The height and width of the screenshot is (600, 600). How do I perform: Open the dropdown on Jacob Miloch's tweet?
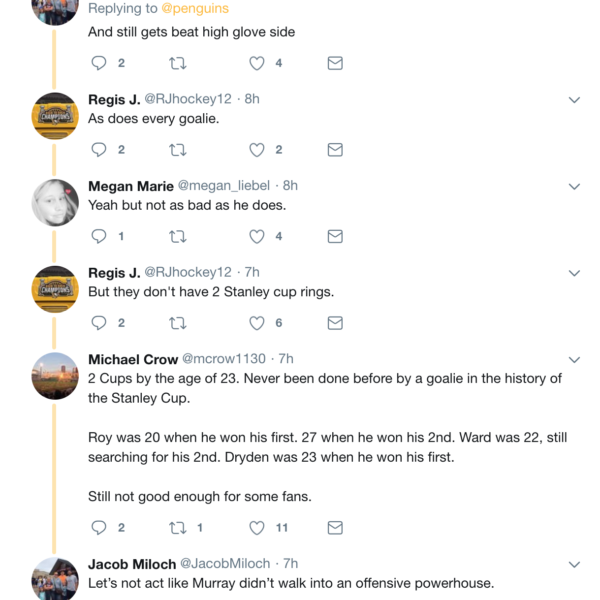pyautogui.click(x=574, y=565)
